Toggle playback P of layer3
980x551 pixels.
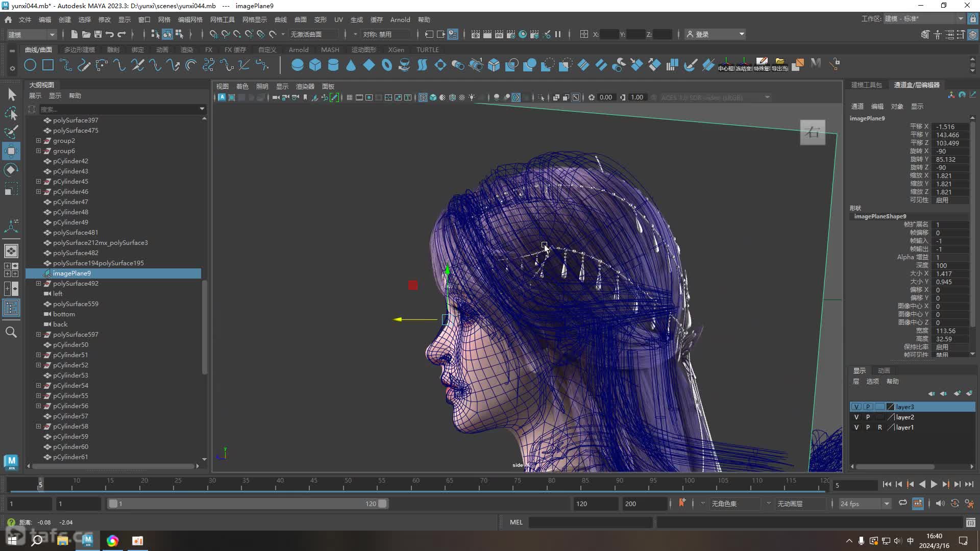point(868,407)
